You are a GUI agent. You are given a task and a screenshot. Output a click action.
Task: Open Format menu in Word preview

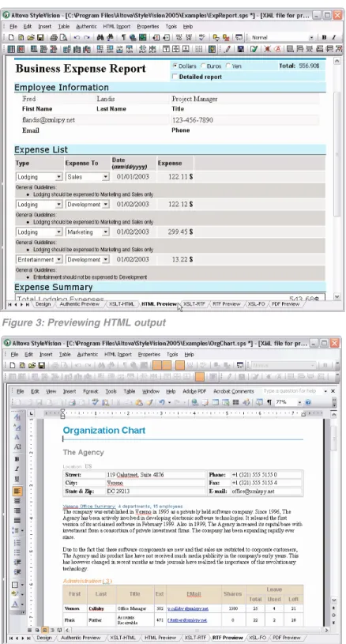[x=91, y=391]
